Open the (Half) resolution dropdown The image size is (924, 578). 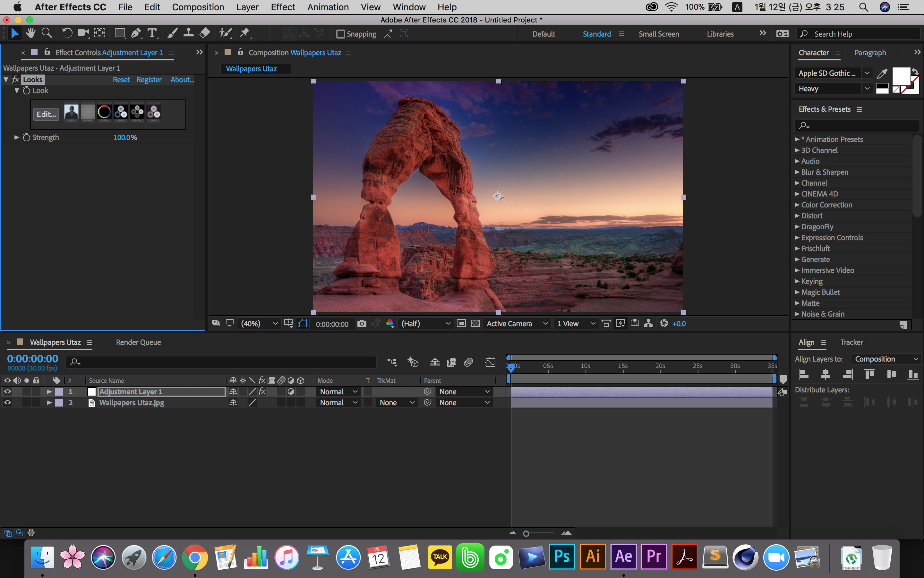point(426,324)
